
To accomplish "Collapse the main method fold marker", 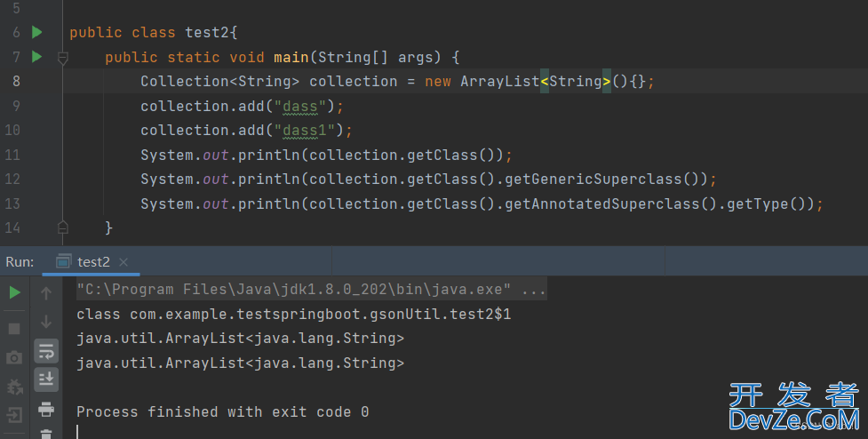I will click(x=62, y=57).
